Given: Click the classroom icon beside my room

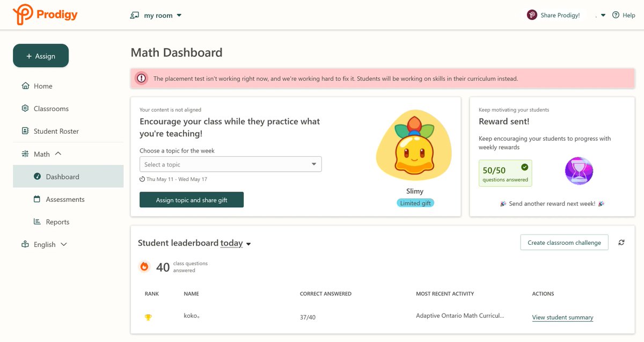Looking at the screenshot, I should (135, 15).
